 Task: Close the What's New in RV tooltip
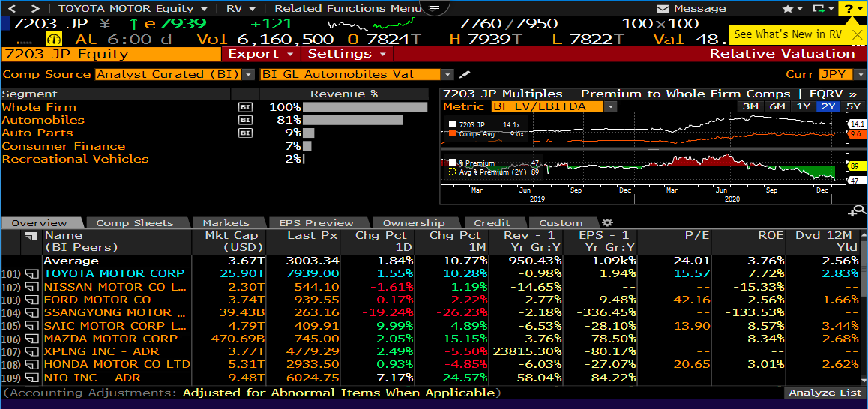(858, 34)
